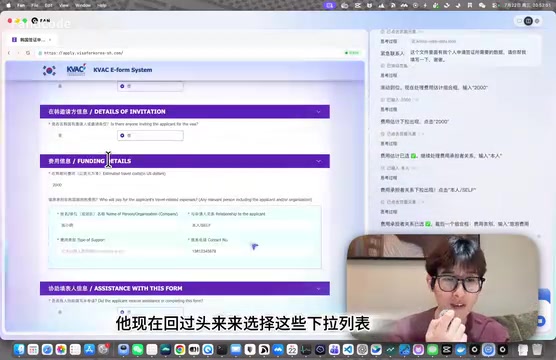Open the View menu
The image size is (556, 360).
point(64,5)
